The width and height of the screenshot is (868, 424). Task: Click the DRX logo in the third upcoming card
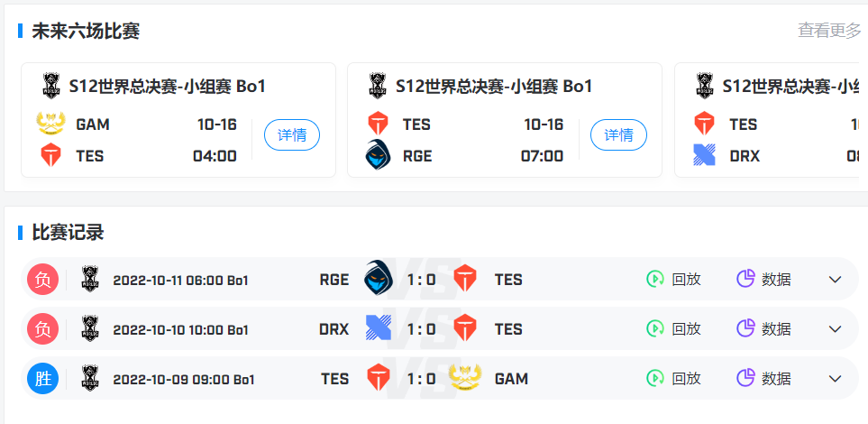[704, 154]
